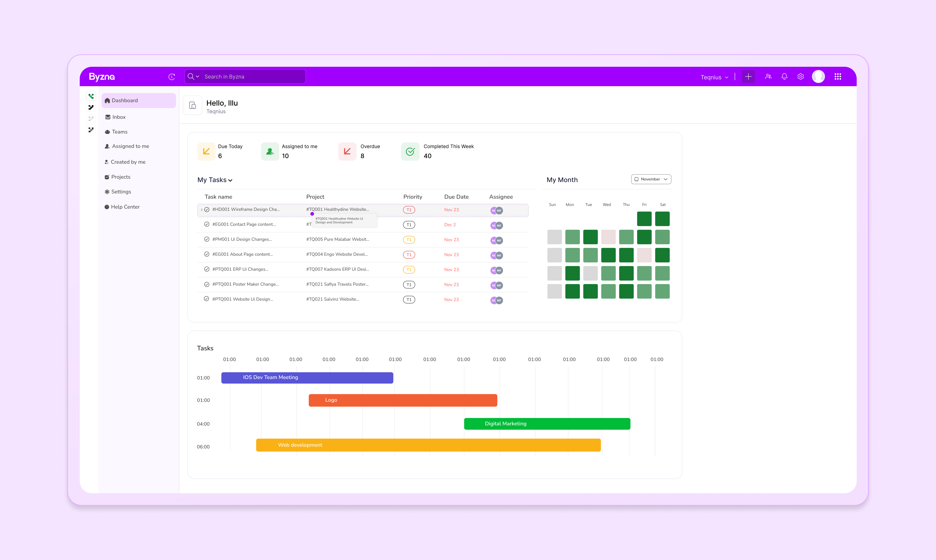Open settings gear in top bar
This screenshot has width=936, height=560.
800,77
